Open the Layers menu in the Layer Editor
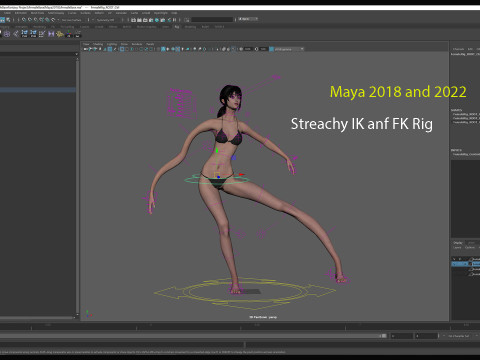 point(457,247)
